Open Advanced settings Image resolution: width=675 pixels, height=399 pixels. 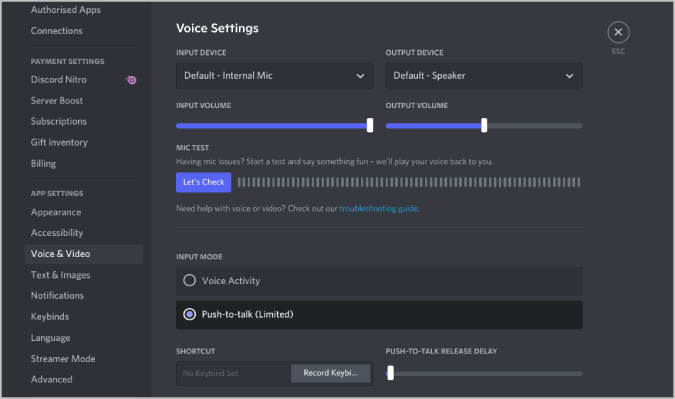pos(51,380)
